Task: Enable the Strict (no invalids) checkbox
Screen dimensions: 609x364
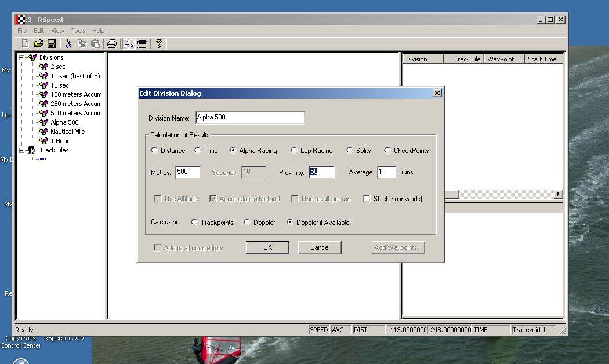Action: (x=367, y=198)
